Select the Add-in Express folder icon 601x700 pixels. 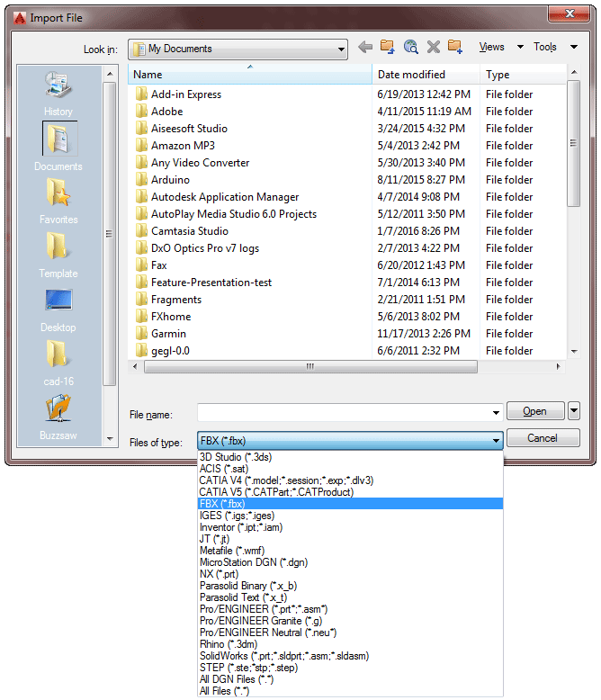click(141, 94)
